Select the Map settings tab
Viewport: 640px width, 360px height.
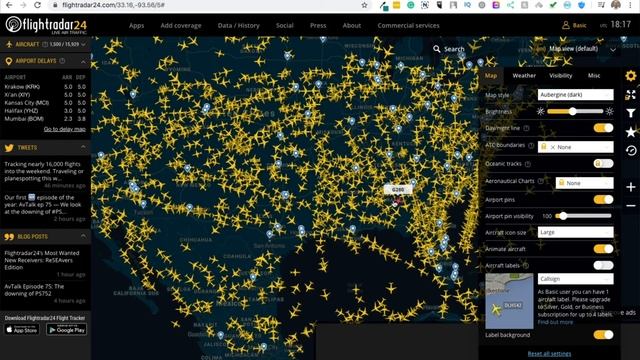tap(491, 76)
